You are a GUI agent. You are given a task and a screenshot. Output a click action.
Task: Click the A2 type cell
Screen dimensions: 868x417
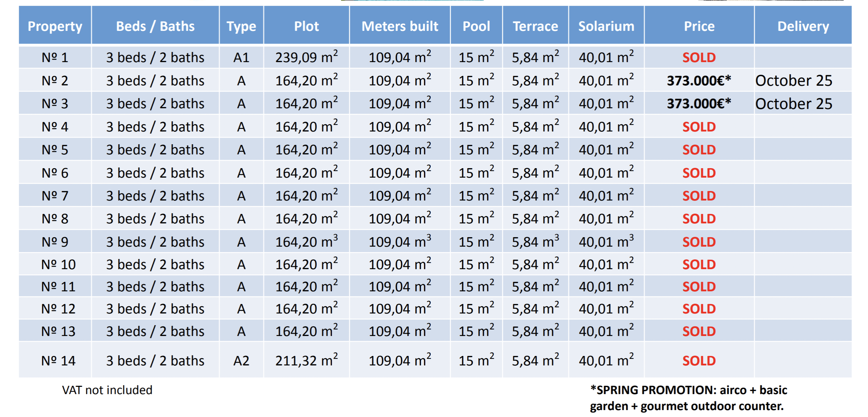(x=241, y=361)
